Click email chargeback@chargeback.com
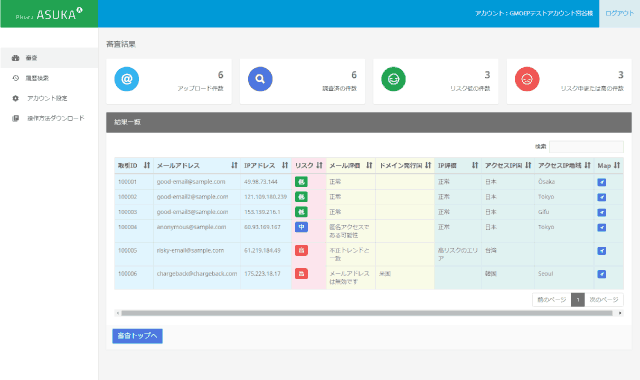The height and width of the screenshot is (380, 640). 197,273
